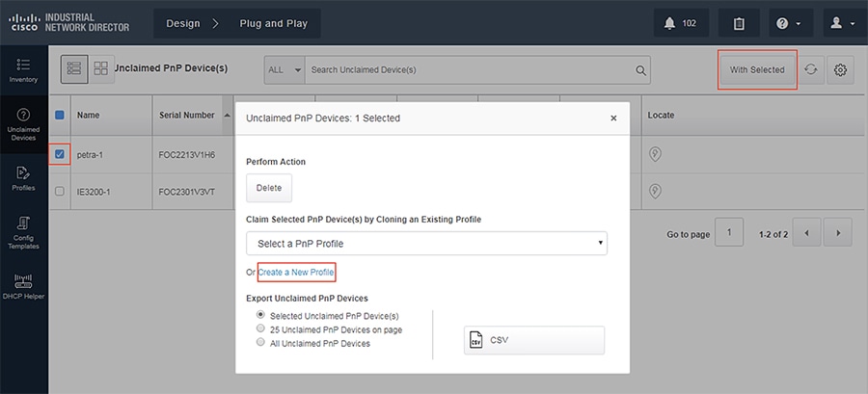Click the CSV export button
Viewport: 868px width, 394px height.
(x=534, y=340)
